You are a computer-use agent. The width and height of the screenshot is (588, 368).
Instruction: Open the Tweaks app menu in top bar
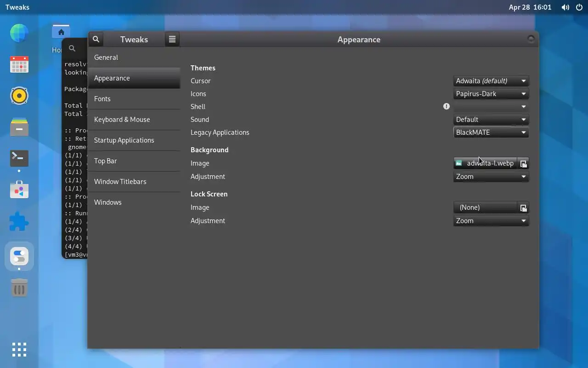click(17, 7)
